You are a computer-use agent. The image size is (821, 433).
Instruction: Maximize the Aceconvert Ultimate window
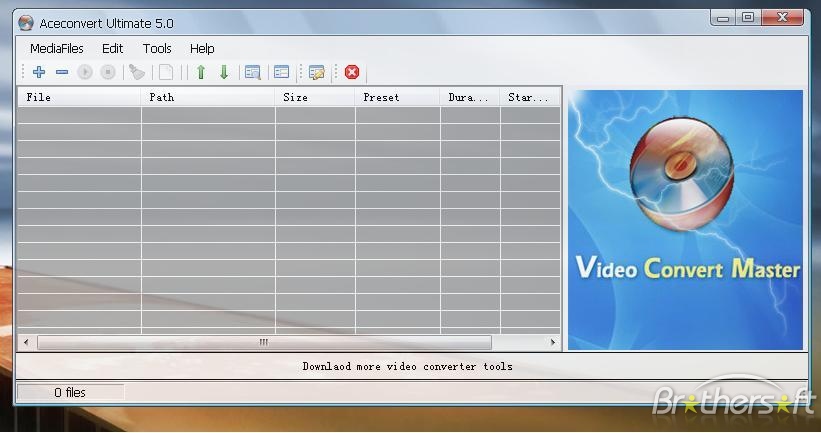[x=748, y=18]
